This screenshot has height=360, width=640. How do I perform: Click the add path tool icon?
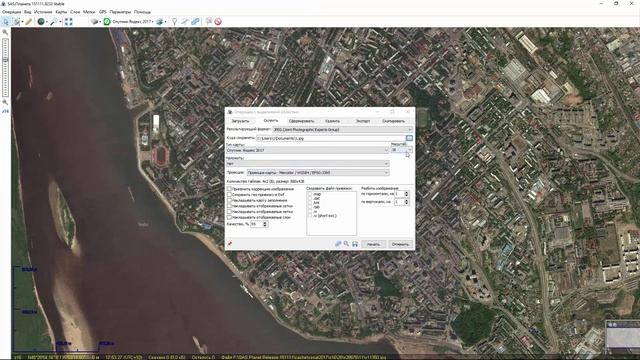coord(185,22)
